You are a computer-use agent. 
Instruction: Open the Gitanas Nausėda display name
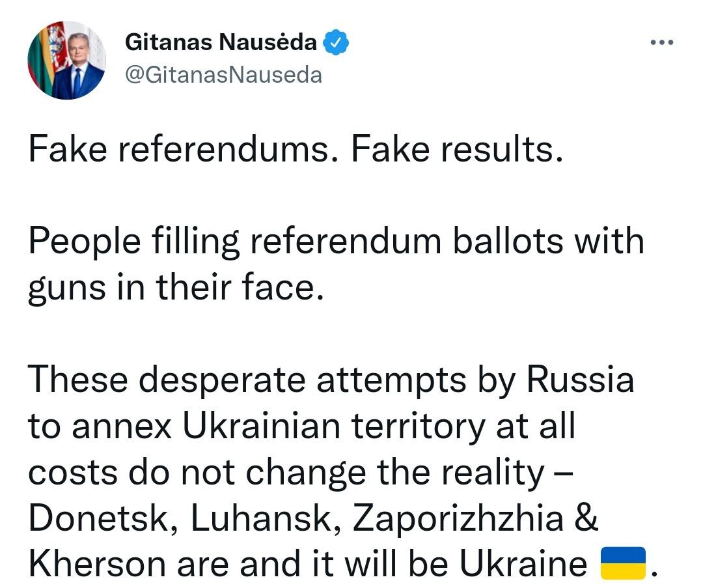(x=221, y=43)
